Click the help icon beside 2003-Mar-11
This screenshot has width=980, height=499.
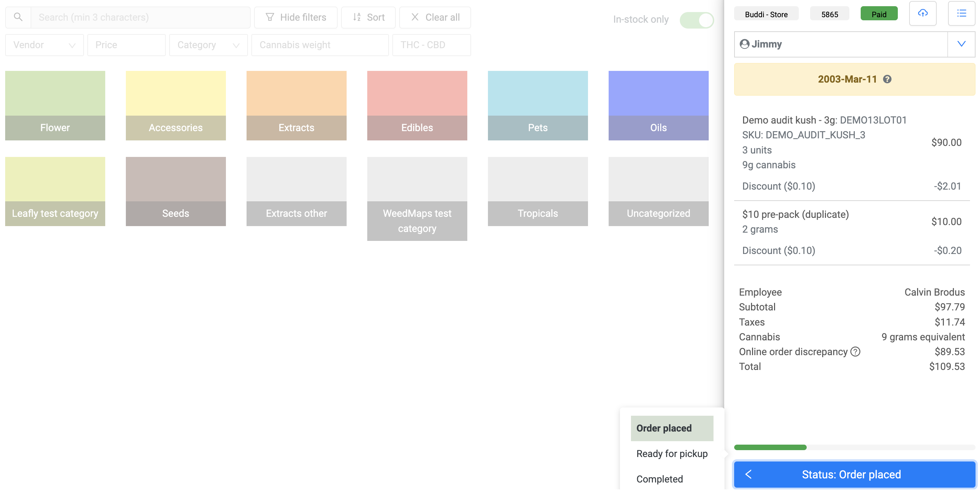tap(887, 79)
